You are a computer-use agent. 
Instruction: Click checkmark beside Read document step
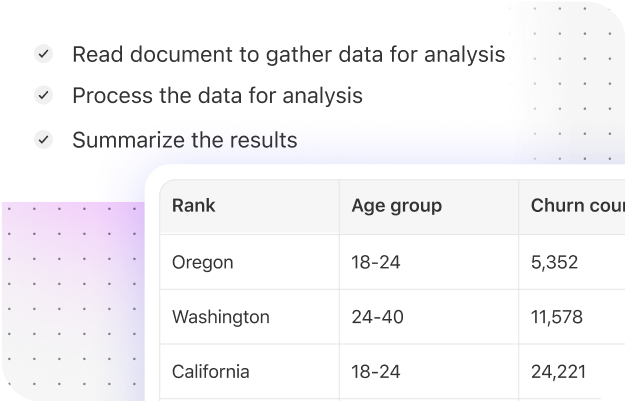click(x=43, y=53)
